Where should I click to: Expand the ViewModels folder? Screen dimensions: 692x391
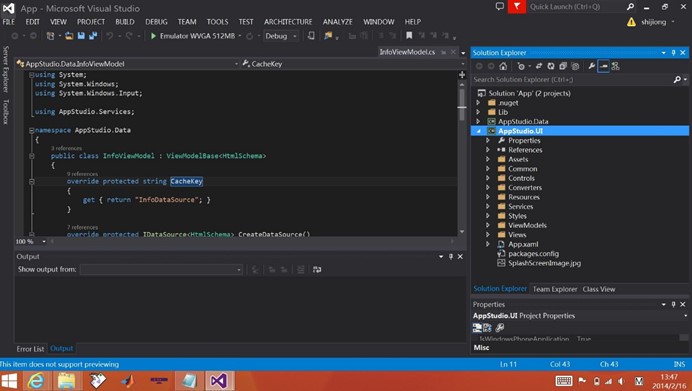click(488, 225)
